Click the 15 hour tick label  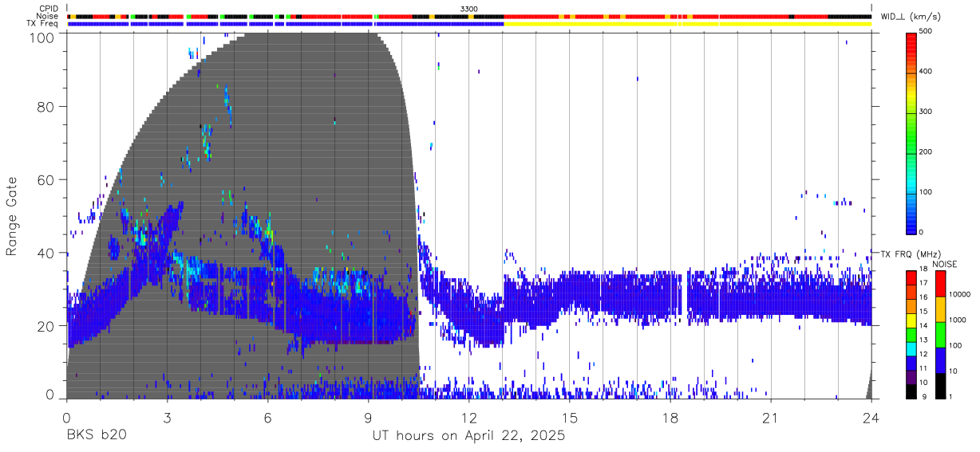[x=569, y=418]
